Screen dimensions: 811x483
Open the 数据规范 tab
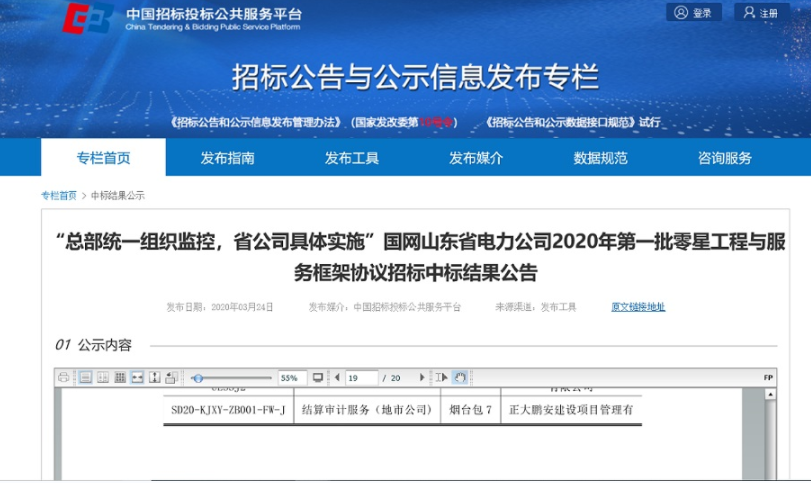600,158
